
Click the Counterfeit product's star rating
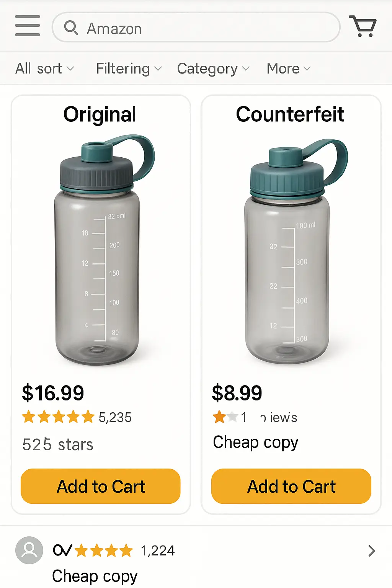225,417
